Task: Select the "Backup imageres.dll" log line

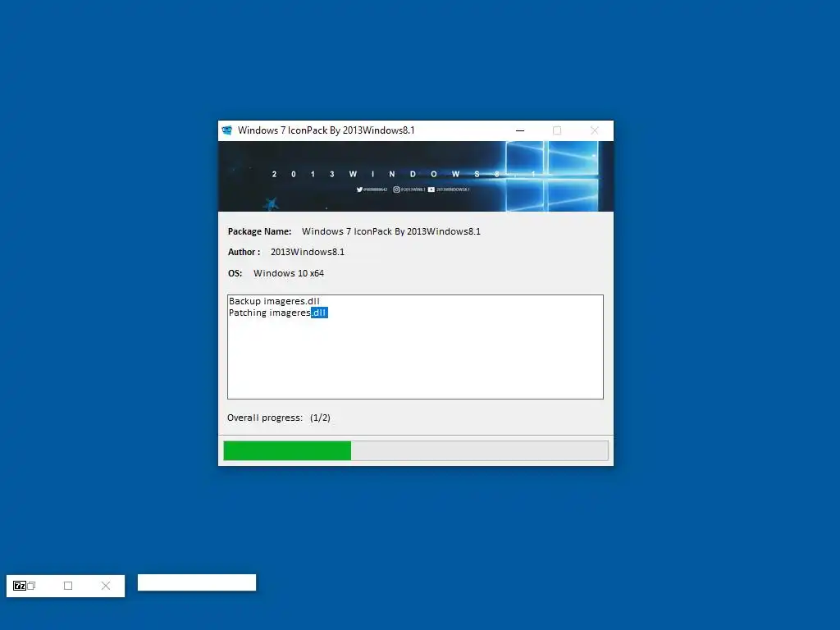Action: pos(274,301)
